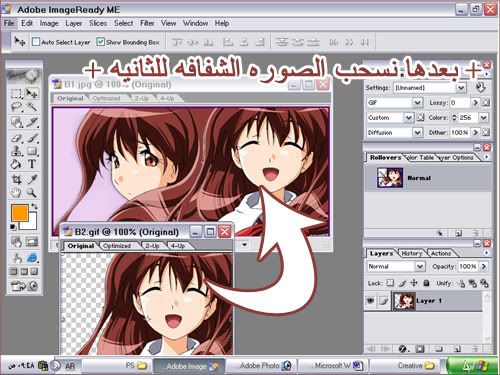500x375 pixels.
Task: Switch to Optimized tab in B2.gif window
Action: click(x=117, y=246)
